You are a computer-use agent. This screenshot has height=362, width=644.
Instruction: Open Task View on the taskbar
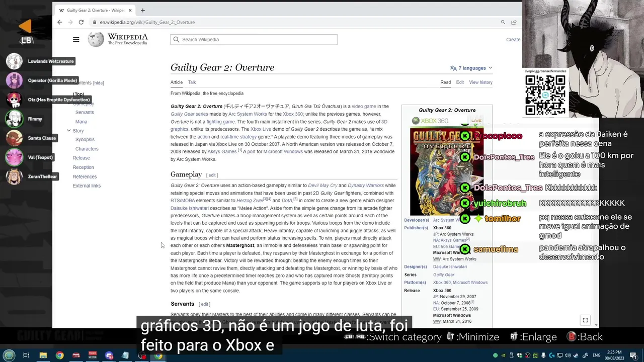(26, 355)
